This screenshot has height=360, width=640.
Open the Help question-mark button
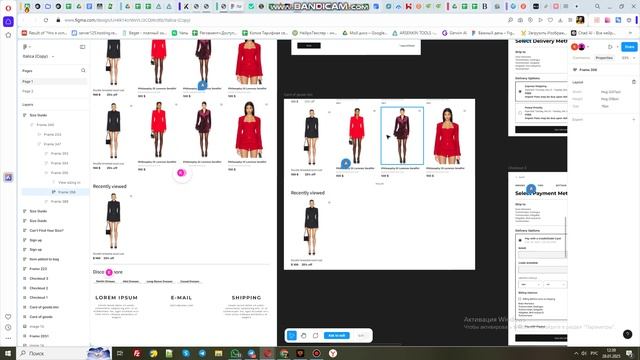[627, 334]
